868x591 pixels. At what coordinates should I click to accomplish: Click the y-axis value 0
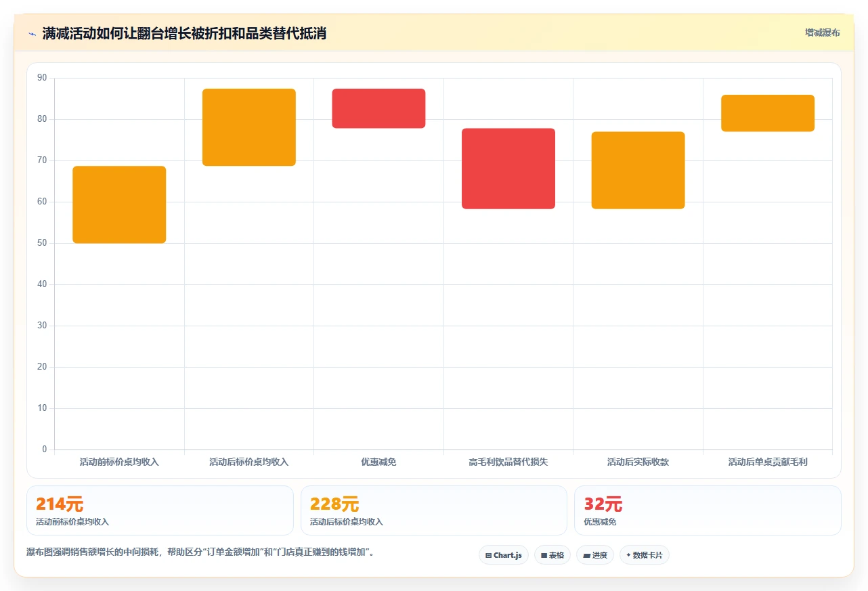click(x=45, y=450)
